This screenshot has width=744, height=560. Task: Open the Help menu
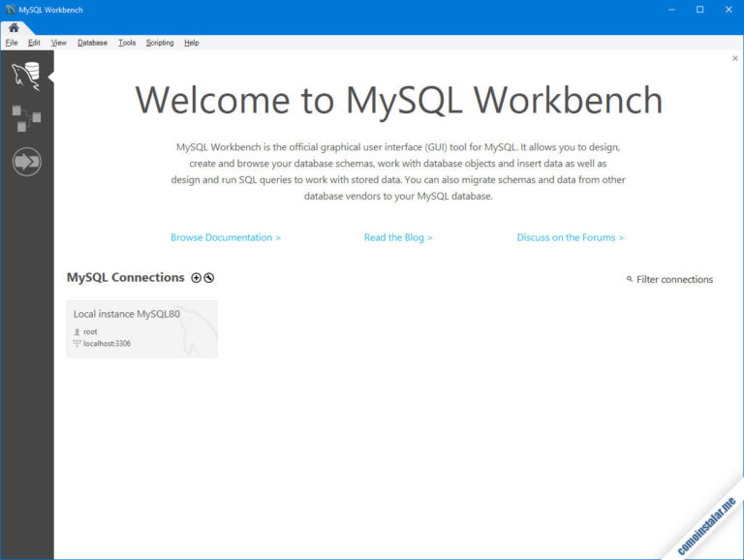192,43
